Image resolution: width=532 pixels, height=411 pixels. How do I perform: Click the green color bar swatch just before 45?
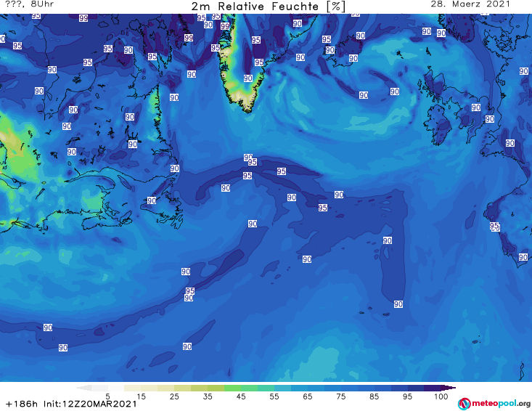pyautogui.click(x=232, y=388)
